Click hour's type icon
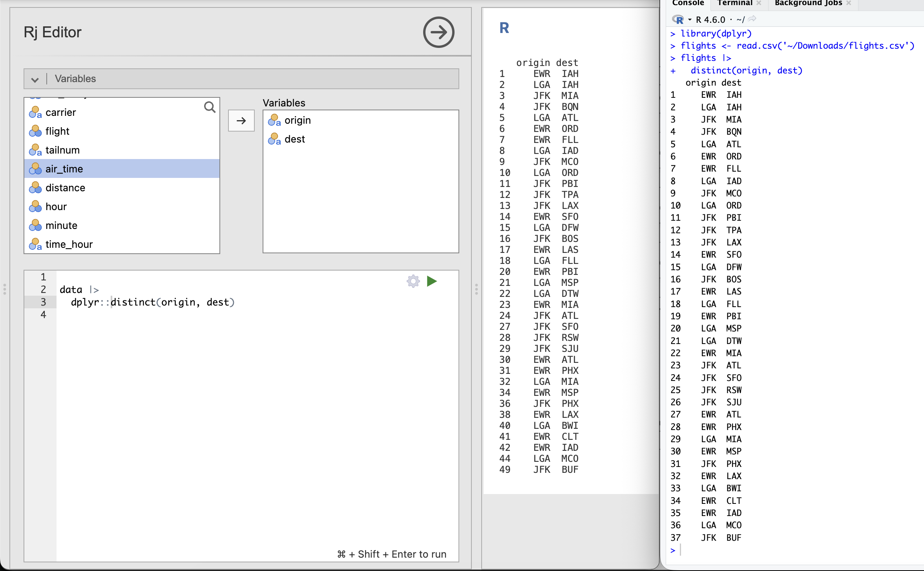The height and width of the screenshot is (571, 924). tap(35, 207)
